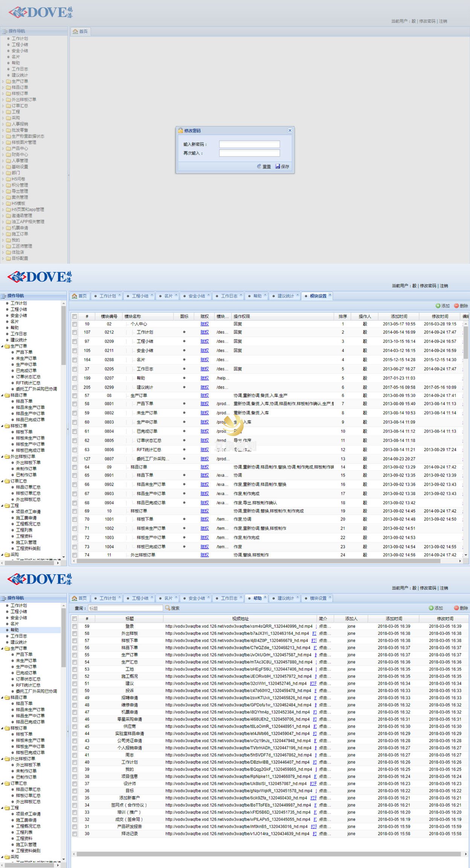This screenshot has width=470, height=868.
Task: Select the checkbox for 拜访记录 row
Action: tap(75, 834)
